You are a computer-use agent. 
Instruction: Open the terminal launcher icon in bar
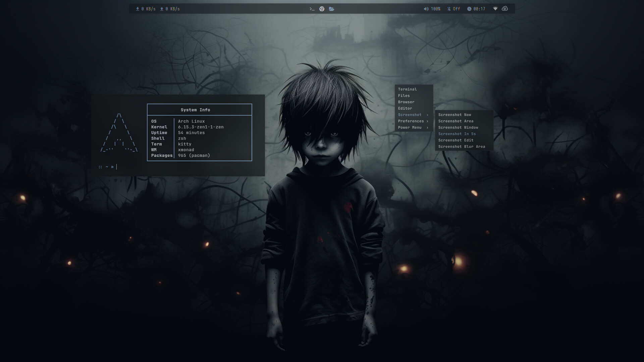tap(312, 9)
